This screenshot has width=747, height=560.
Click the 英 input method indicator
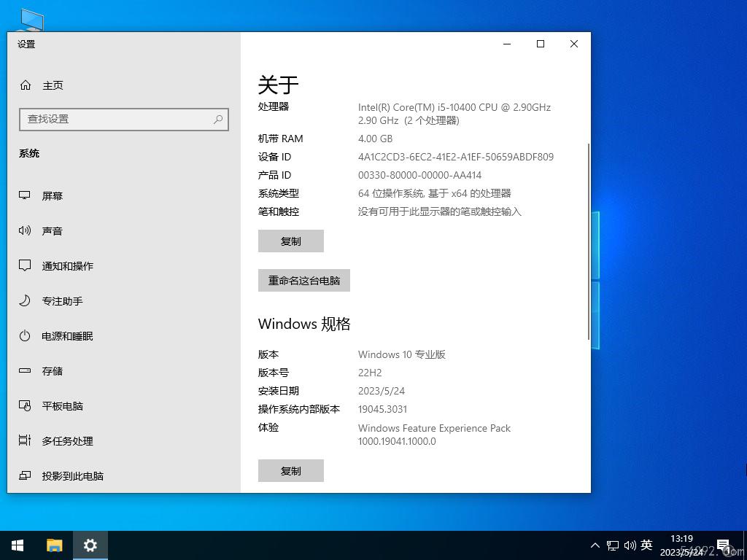pyautogui.click(x=646, y=545)
